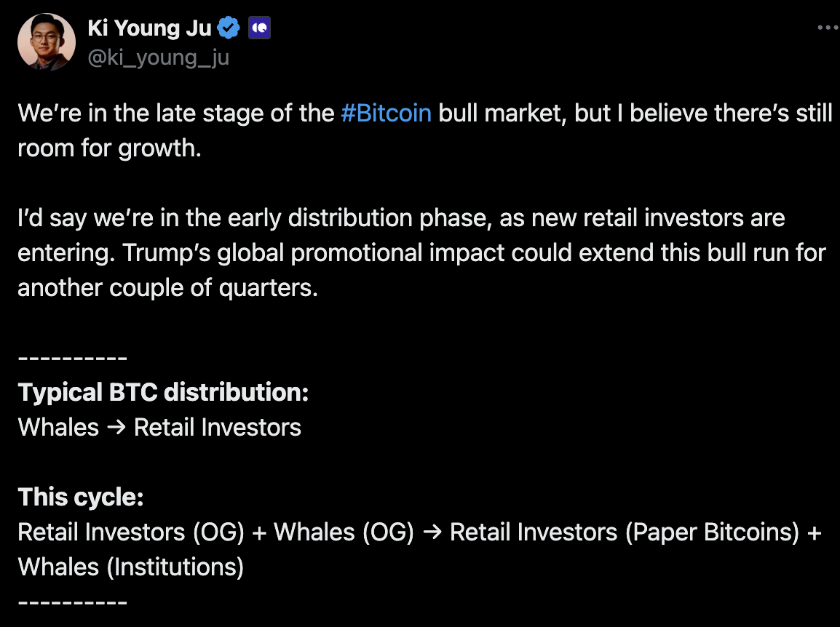
Task: Click the bold "This cycle:" heading
Action: [81, 498]
